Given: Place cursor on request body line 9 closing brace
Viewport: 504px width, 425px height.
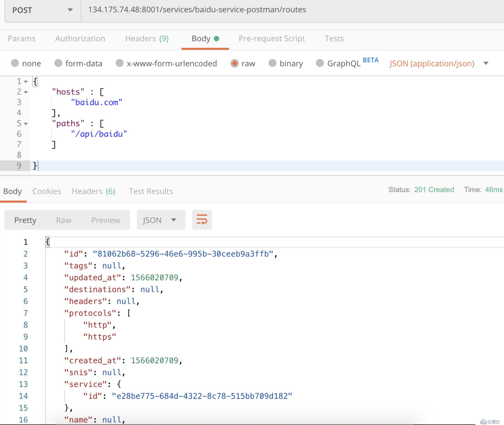Looking at the screenshot, I should pyautogui.click(x=35, y=166).
